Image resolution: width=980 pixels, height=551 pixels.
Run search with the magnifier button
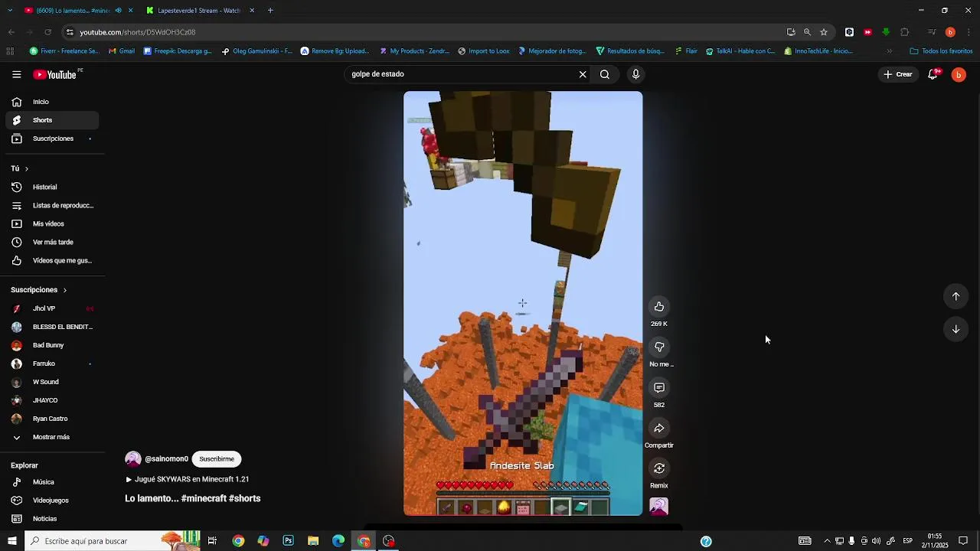[605, 74]
